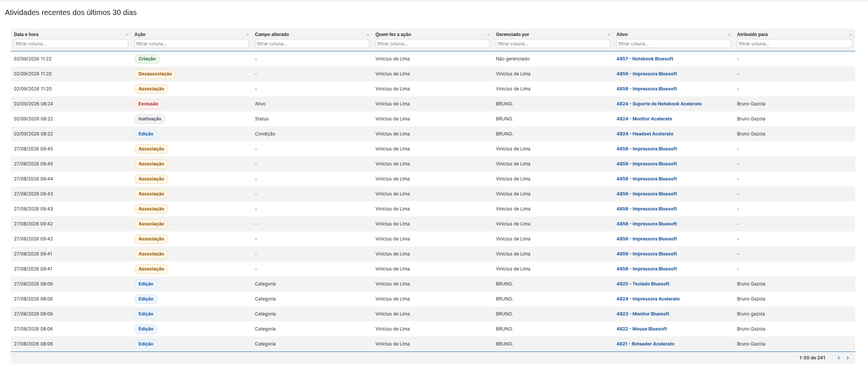
Task: Sort the Campo alterado column
Action: 368,35
